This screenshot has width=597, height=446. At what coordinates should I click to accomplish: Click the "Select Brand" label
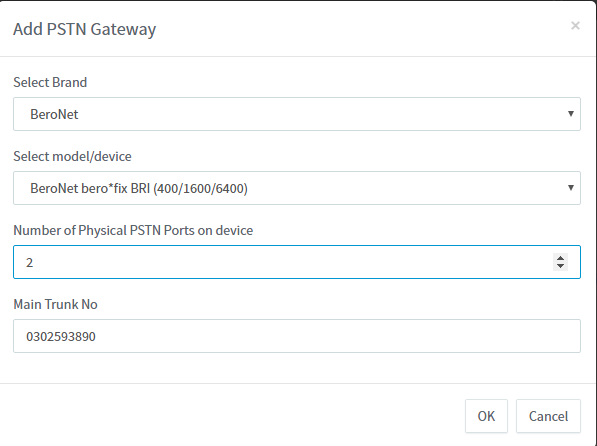click(50, 82)
